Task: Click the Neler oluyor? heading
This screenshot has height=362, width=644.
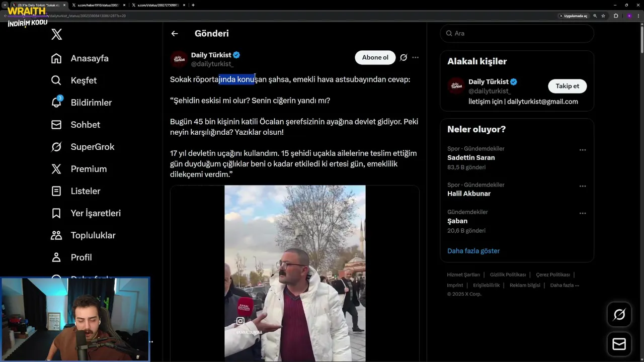Action: 476,129
